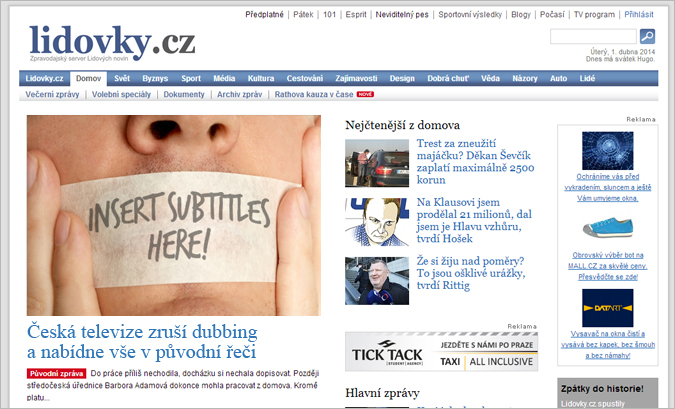Open headline Česká televize zruší dubbing
Viewport: 675px width, 409px height.
coord(142,342)
